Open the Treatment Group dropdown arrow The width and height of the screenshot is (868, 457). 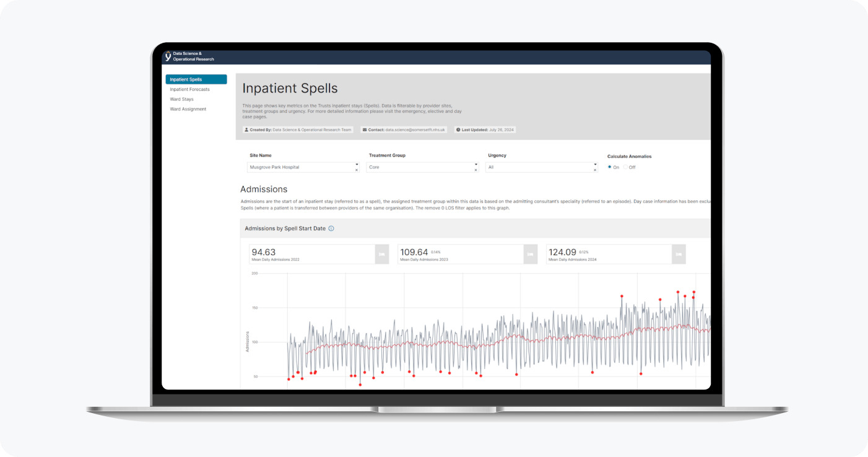pyautogui.click(x=476, y=165)
